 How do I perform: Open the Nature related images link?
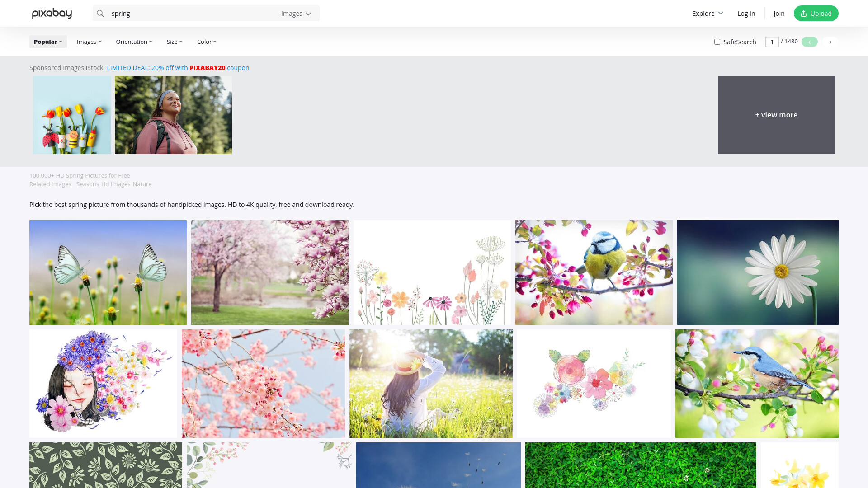pyautogui.click(x=142, y=184)
